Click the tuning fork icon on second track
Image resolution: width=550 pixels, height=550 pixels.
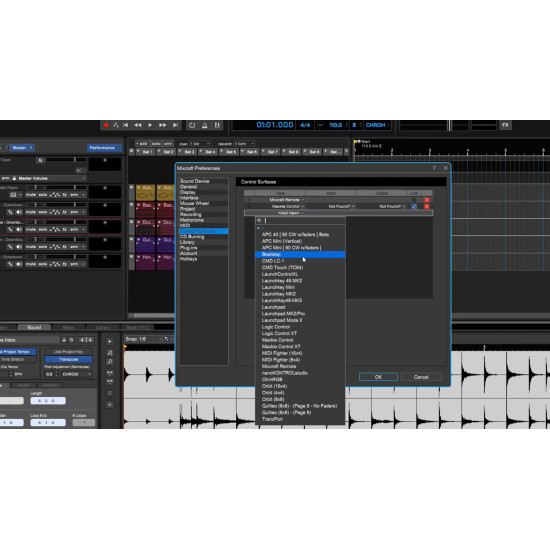coord(10,212)
